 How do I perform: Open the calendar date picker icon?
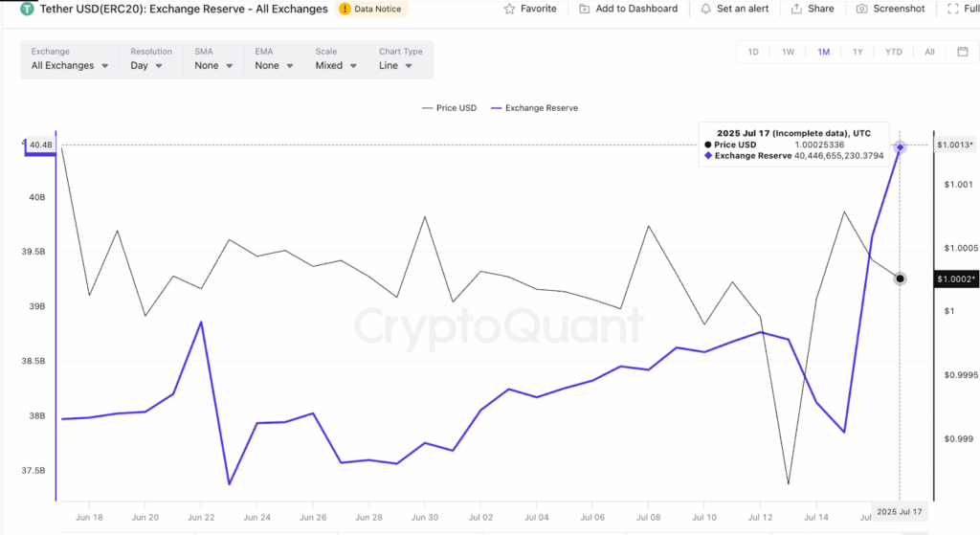[x=963, y=52]
